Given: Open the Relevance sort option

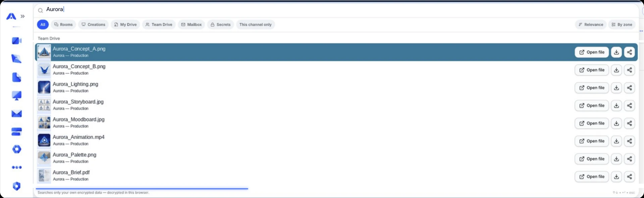Looking at the screenshot, I should pyautogui.click(x=591, y=24).
